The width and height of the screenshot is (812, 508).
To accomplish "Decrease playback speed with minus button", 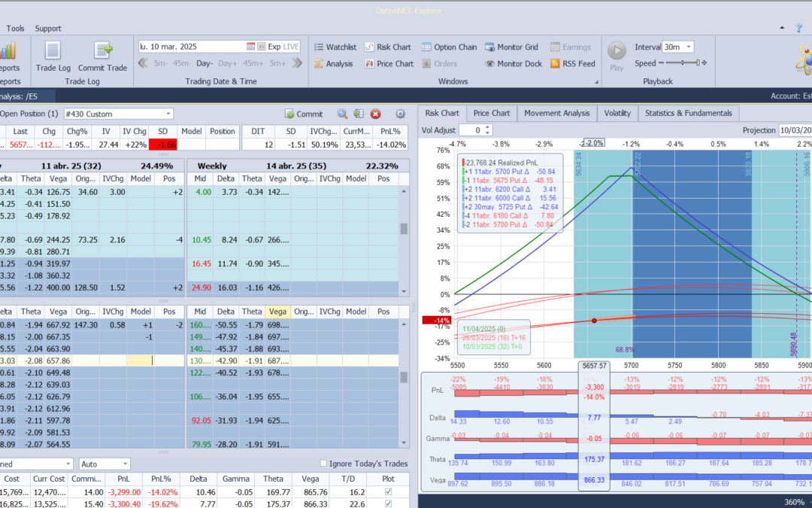I will click(662, 62).
